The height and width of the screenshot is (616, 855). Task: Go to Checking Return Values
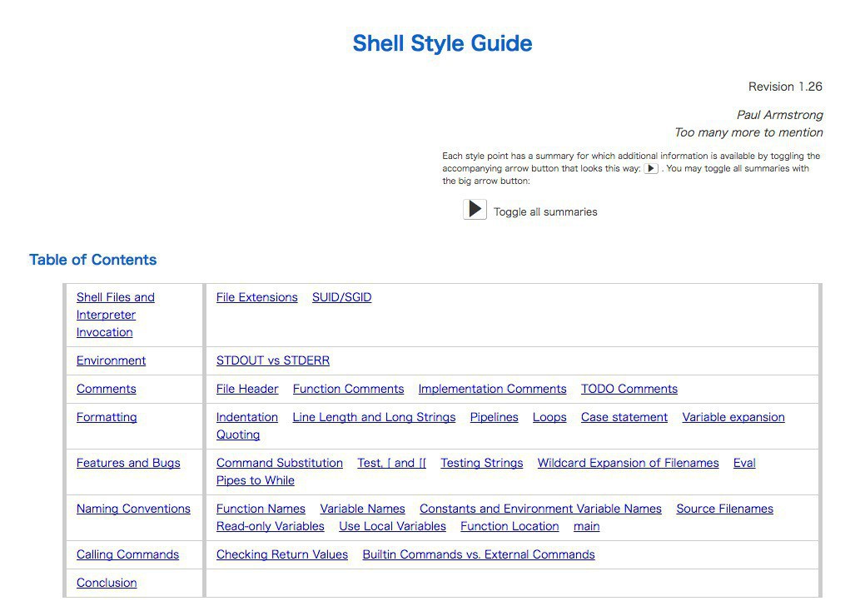coord(281,554)
